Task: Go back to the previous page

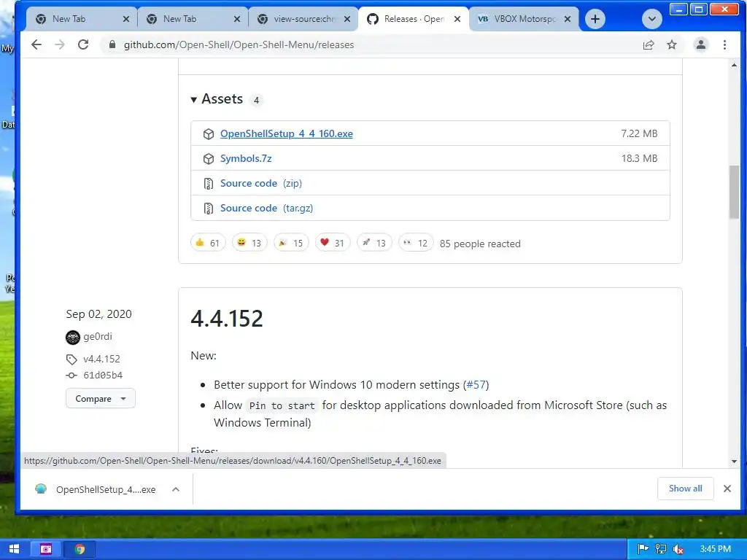Action: 36,44
